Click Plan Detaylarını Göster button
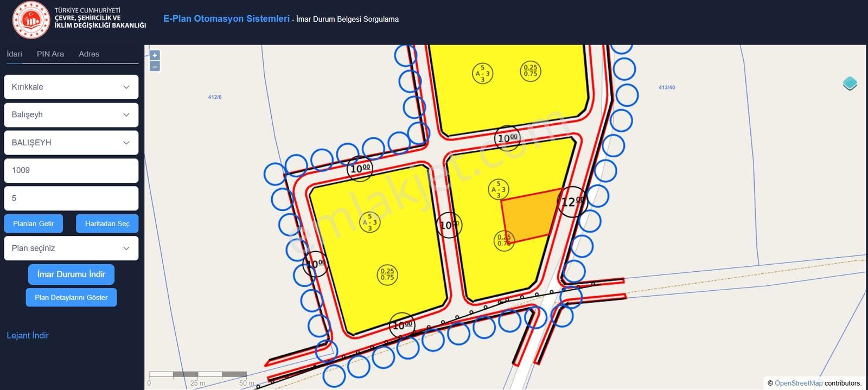The image size is (868, 390). point(71,297)
